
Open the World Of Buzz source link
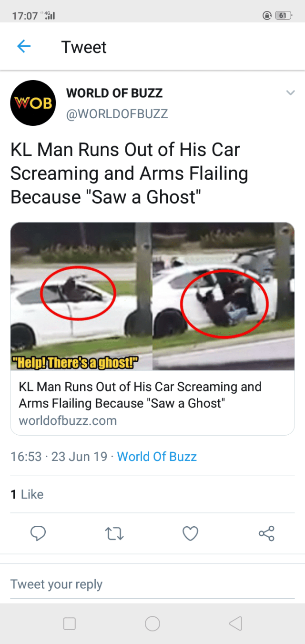coord(157,457)
